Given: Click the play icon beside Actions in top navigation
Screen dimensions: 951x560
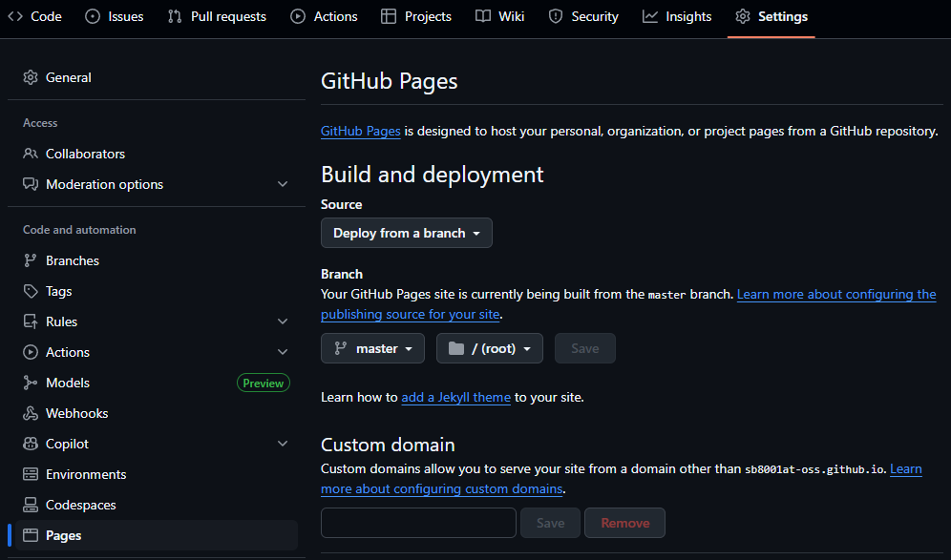Looking at the screenshot, I should [x=298, y=16].
